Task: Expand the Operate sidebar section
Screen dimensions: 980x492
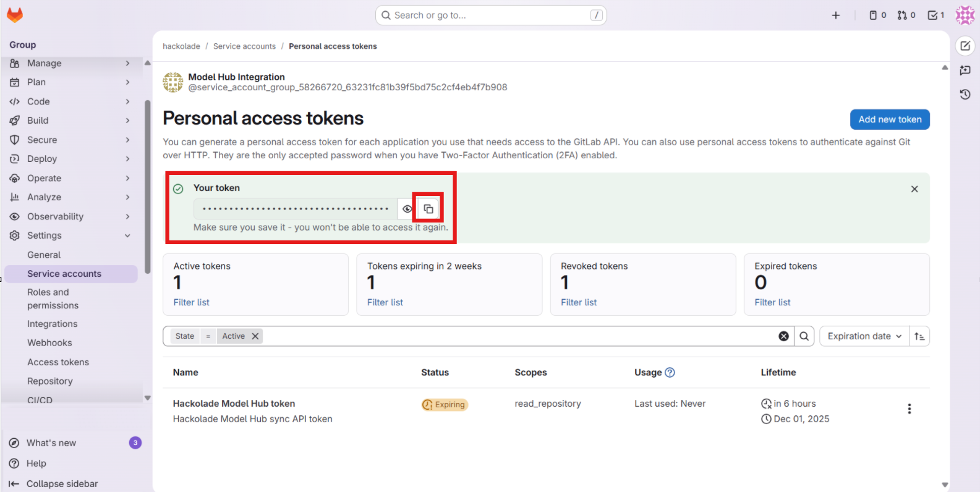Action: click(71, 178)
